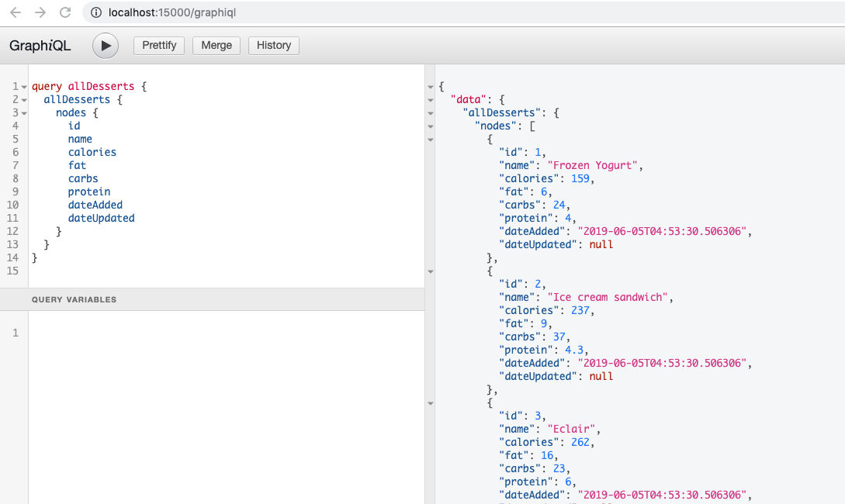Click the GraphiQL logo
This screenshot has height=504, width=845.
40,46
